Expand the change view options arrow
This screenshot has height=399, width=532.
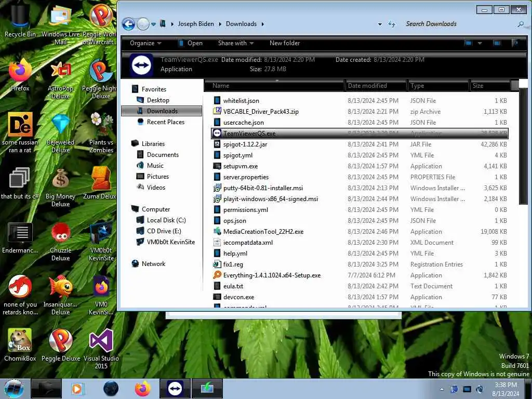pos(480,43)
